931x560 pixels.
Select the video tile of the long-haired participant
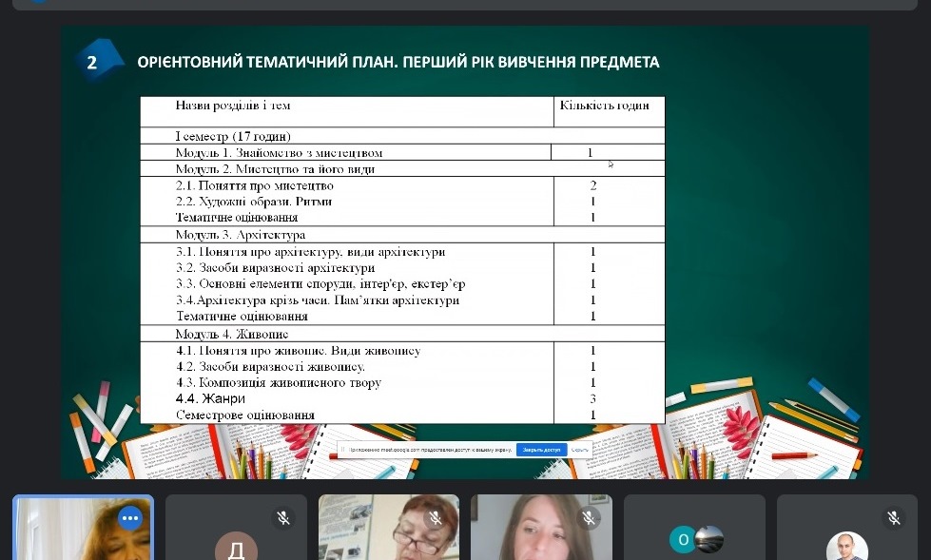[541, 528]
